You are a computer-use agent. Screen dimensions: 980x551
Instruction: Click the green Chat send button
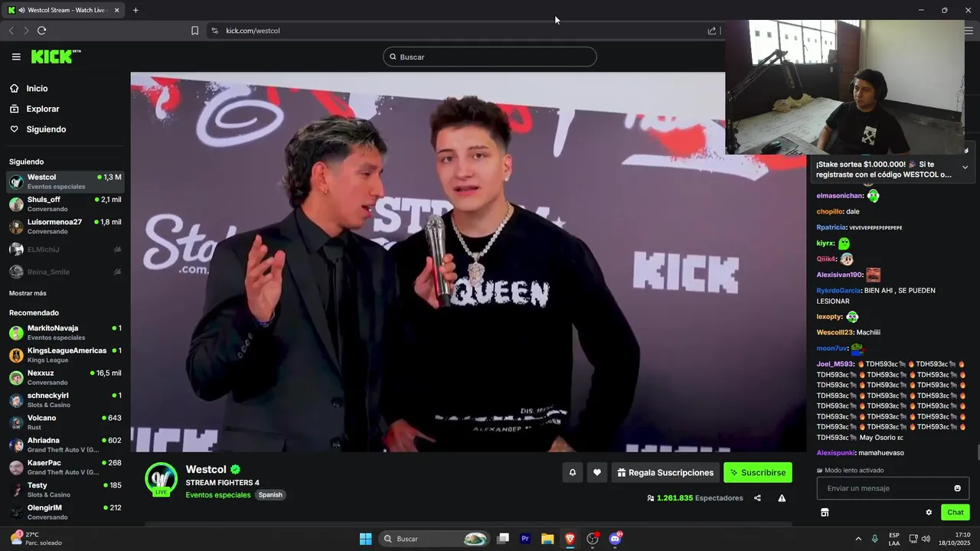pos(955,513)
